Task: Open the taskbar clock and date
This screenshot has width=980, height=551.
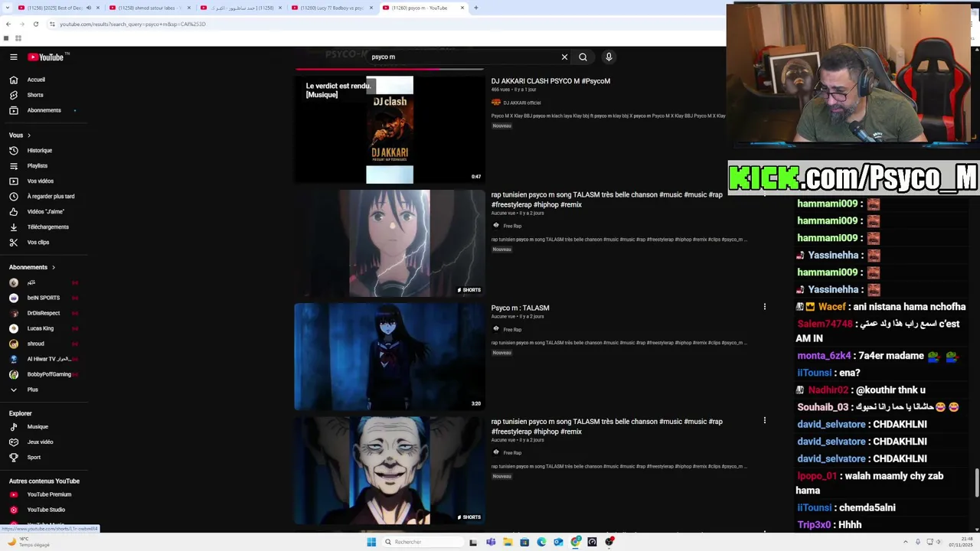Action: tap(962, 542)
